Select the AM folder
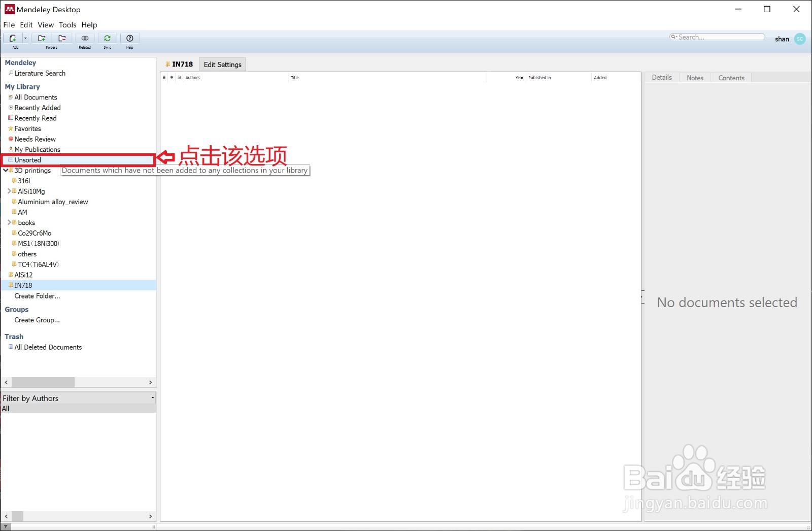Image resolution: width=812 pixels, height=531 pixels. [x=22, y=212]
